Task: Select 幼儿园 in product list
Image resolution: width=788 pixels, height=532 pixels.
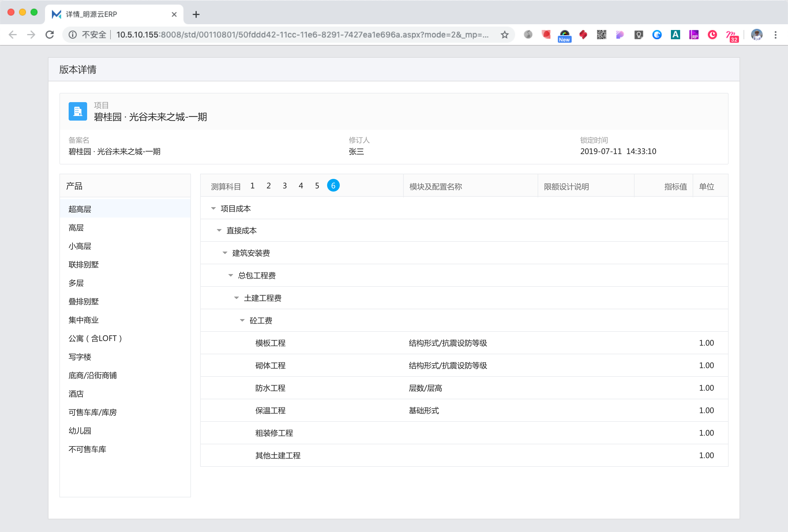Action: (125, 431)
